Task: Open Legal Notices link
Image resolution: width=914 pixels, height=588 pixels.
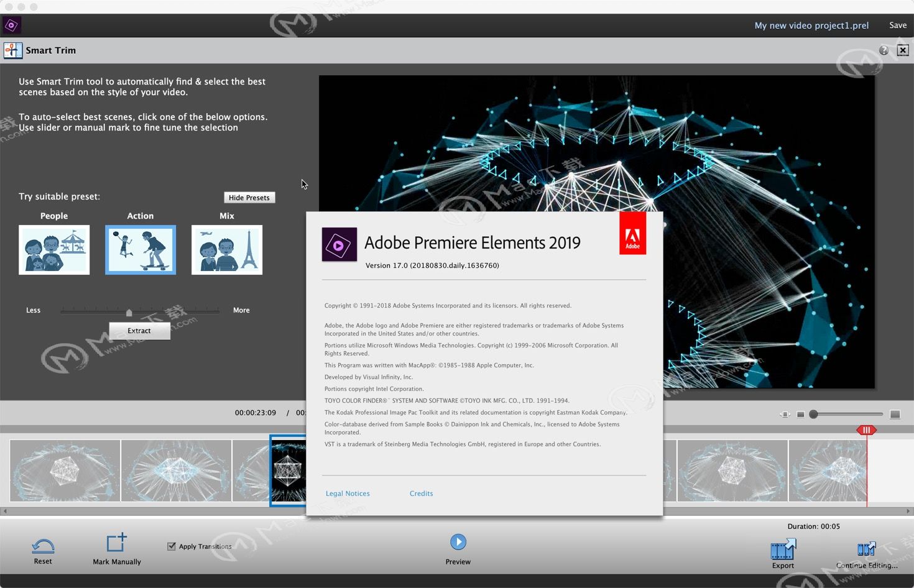Action: coord(348,494)
